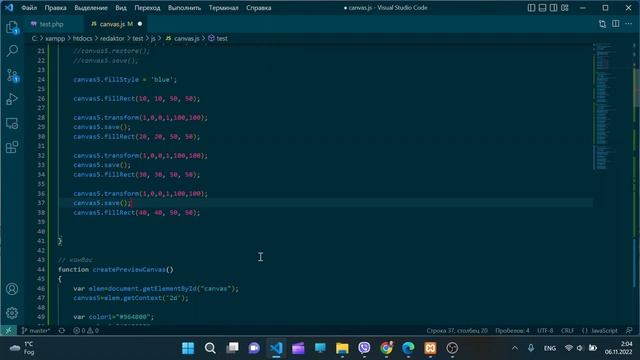Screen dimensions: 640x360
Task: Click line number 26 in the gutter
Action: (x=41, y=99)
